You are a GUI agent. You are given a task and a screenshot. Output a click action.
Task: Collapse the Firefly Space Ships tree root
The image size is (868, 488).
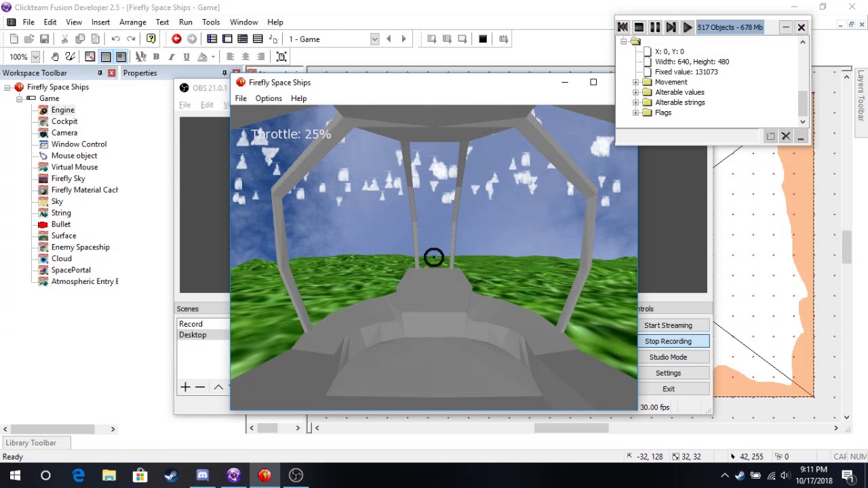click(x=7, y=87)
